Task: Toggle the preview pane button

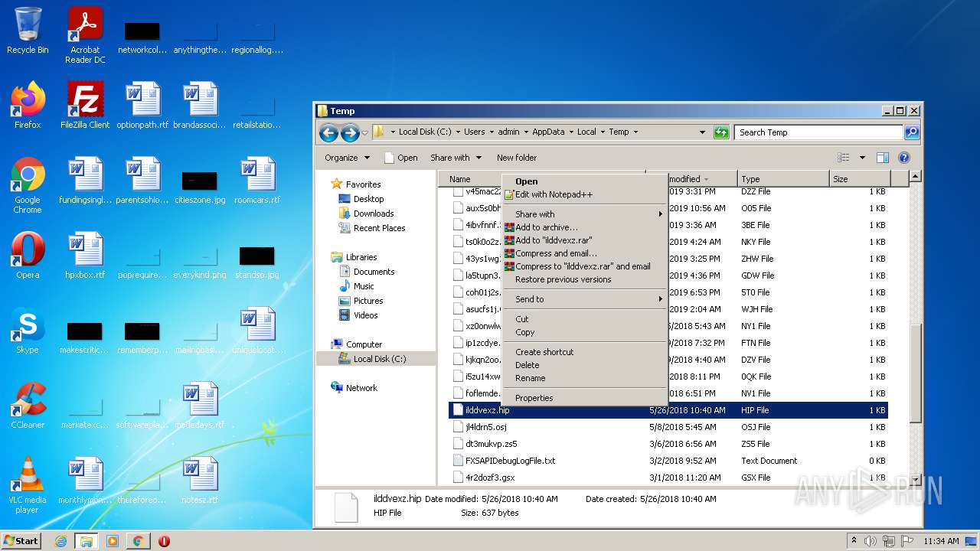Action: pos(882,158)
